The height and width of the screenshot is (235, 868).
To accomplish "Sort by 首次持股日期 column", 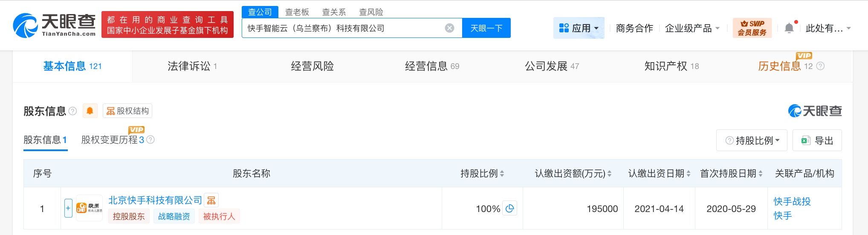I will pyautogui.click(x=761, y=174).
